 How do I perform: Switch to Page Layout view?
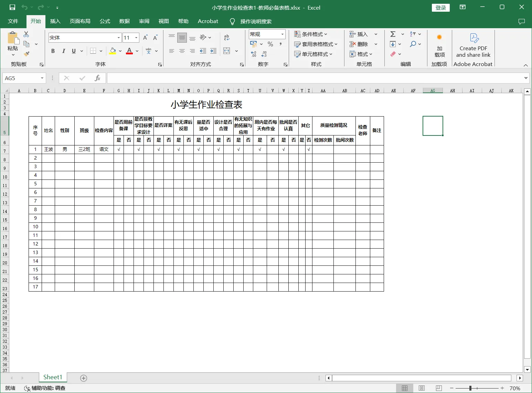pos(422,388)
